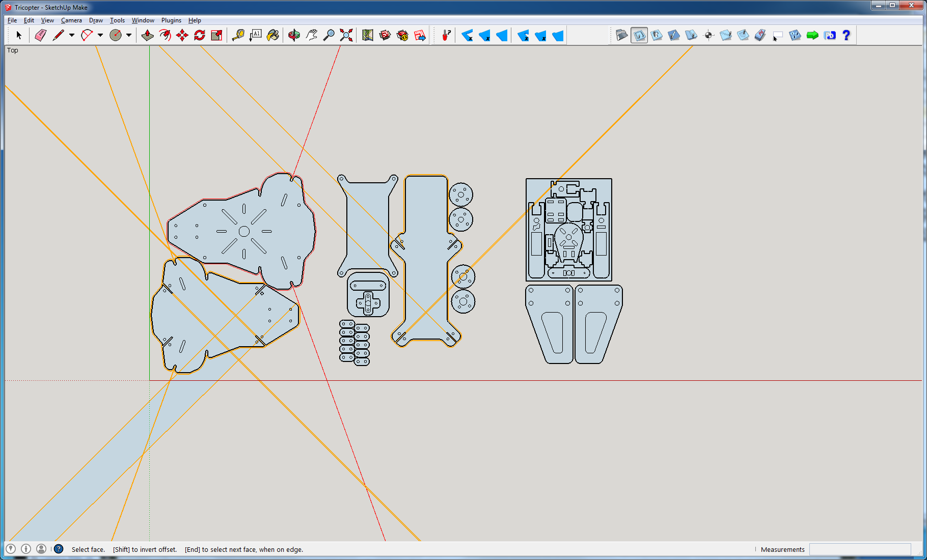927x560 pixels.
Task: Select the Eraser tool
Action: tap(40, 35)
